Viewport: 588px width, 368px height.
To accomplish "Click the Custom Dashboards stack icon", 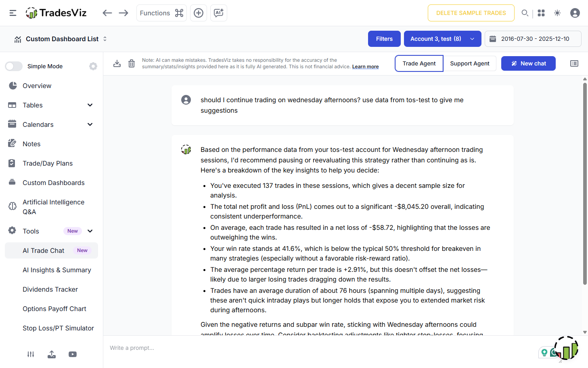I will (12, 182).
